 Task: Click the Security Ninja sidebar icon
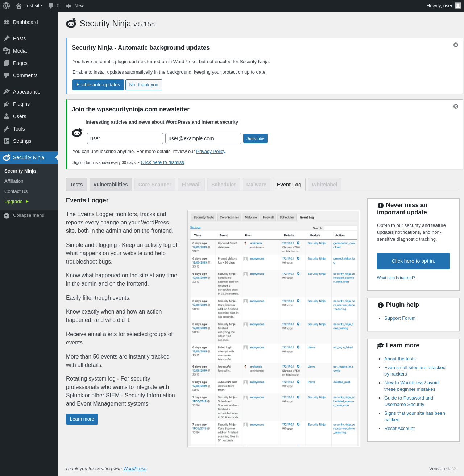pos(7,157)
